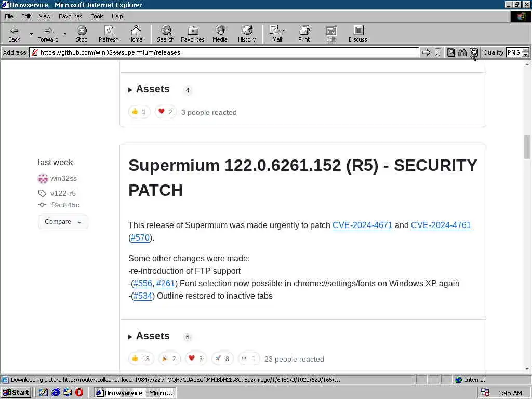532x399 pixels.
Task: Click the scrollbar down arrow
Action: coord(527,369)
